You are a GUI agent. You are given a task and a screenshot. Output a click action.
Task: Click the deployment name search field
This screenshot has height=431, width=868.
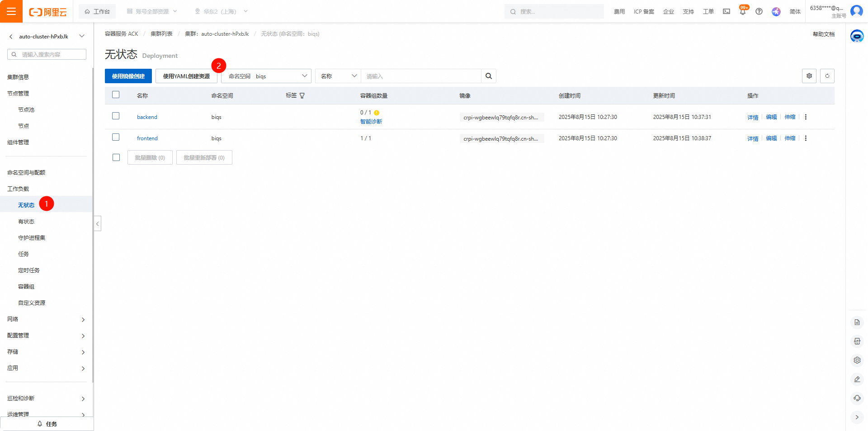420,76
